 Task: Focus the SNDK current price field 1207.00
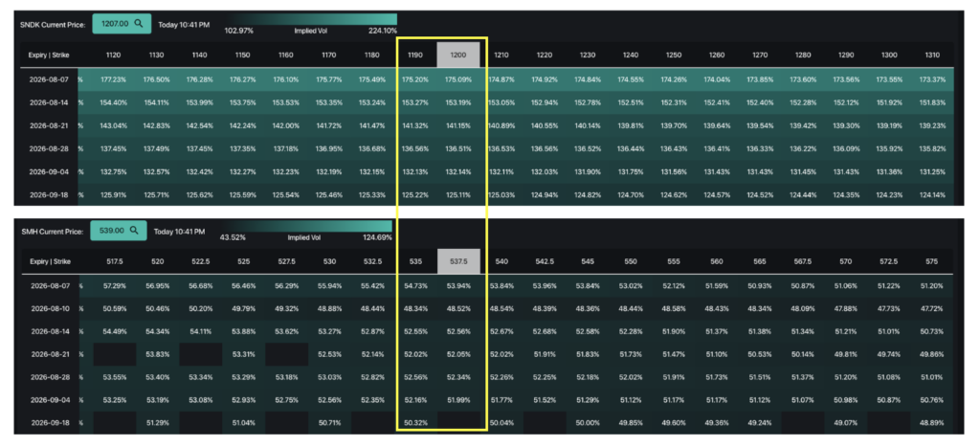click(122, 24)
